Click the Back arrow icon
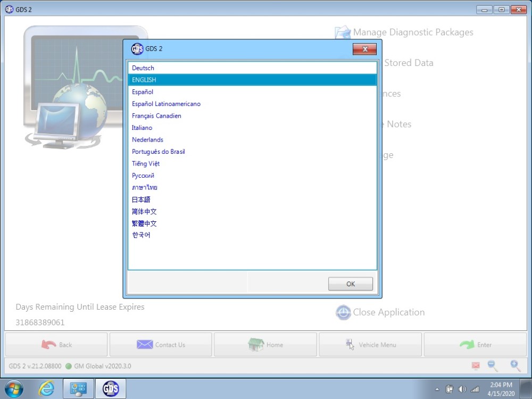 [x=47, y=344]
